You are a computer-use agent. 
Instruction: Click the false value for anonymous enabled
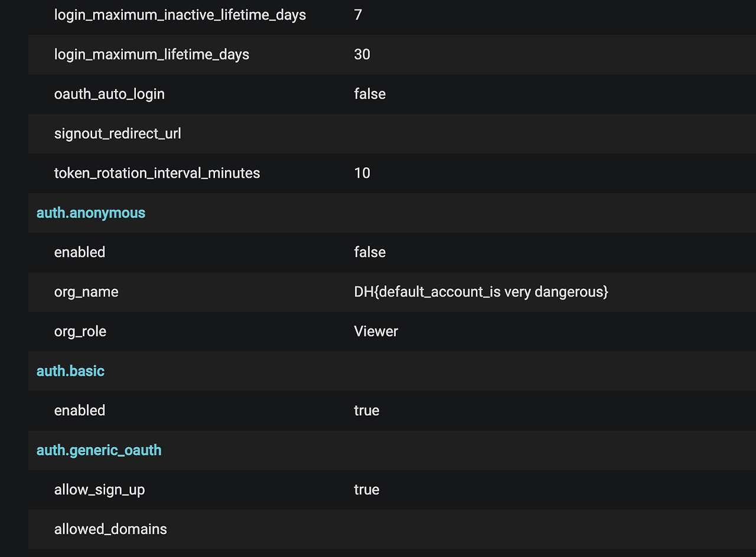click(x=370, y=252)
